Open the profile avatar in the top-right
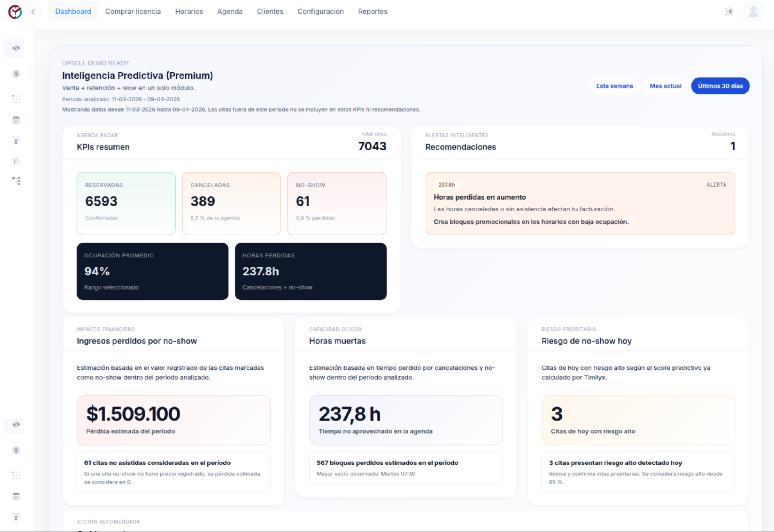The height and width of the screenshot is (532, 774). [x=753, y=11]
